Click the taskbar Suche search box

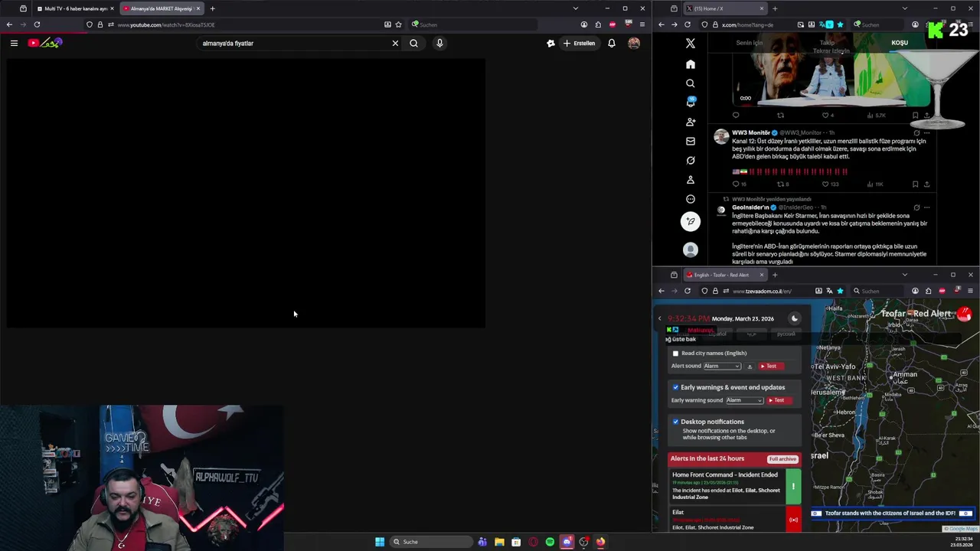431,542
